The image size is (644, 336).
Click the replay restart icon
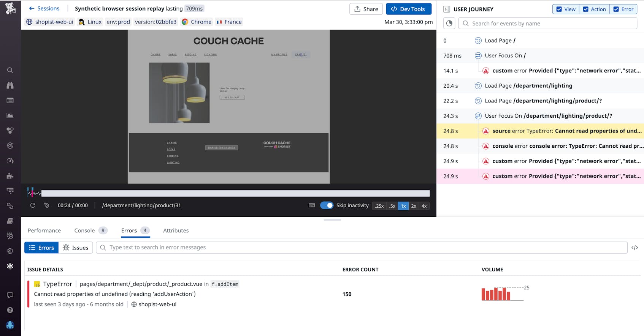coord(33,205)
